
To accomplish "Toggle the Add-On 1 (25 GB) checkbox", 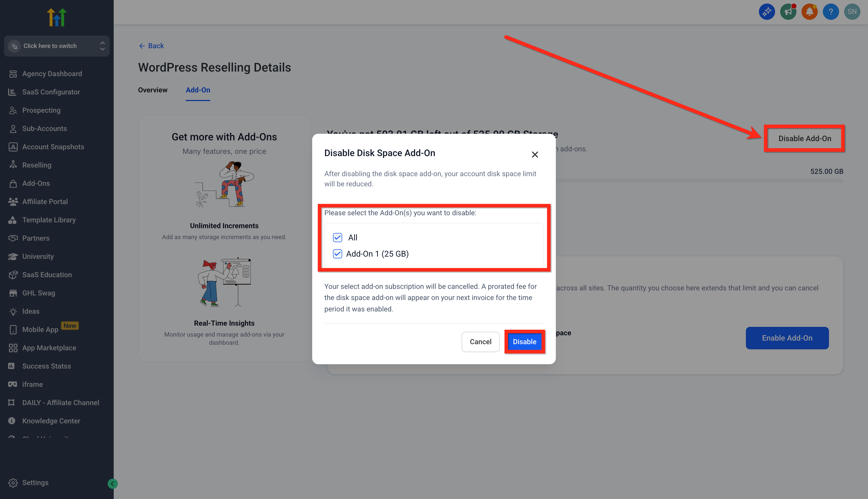I will pos(338,254).
